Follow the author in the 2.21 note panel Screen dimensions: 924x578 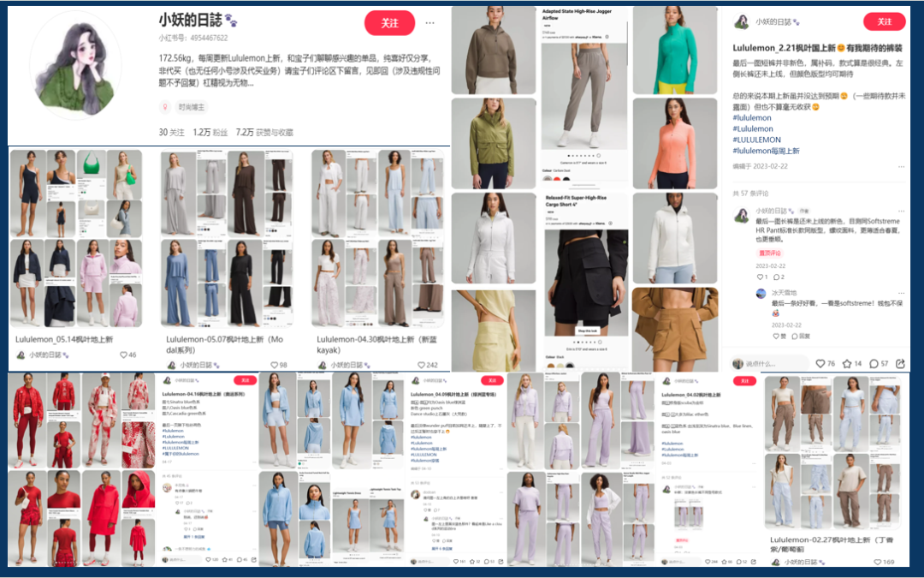[884, 21]
